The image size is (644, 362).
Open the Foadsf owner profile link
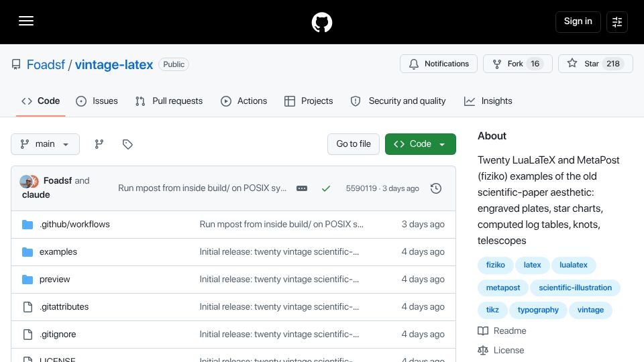tap(46, 64)
